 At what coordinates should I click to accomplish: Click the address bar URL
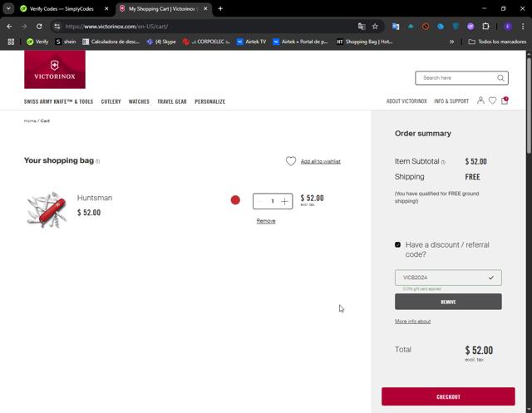(116, 27)
